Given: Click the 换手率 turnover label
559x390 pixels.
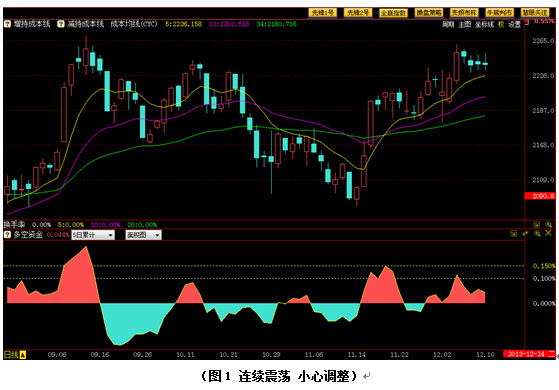Looking at the screenshot, I should pyautogui.click(x=14, y=225).
